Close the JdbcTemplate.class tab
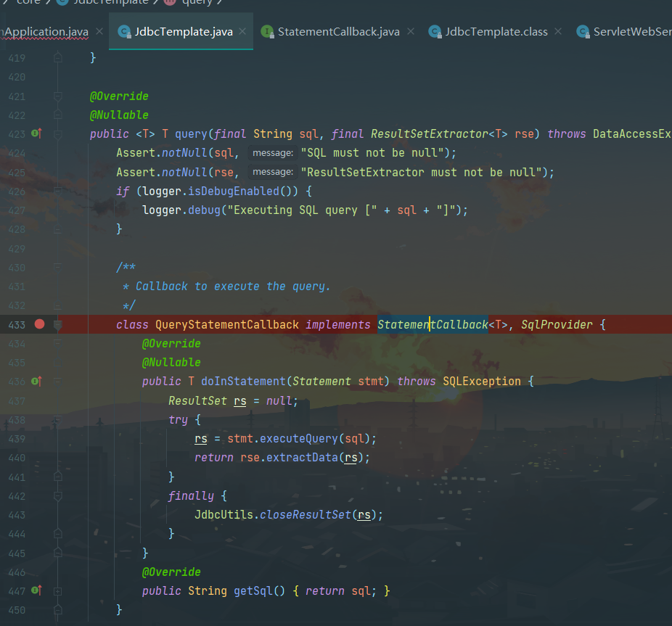This screenshot has height=626, width=672. pos(558,31)
